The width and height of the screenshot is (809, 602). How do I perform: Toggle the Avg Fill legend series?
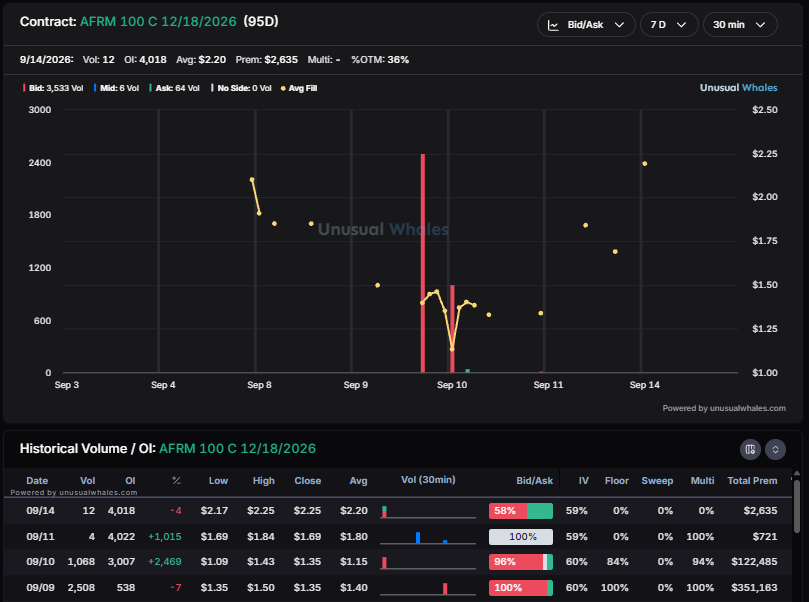click(299, 88)
